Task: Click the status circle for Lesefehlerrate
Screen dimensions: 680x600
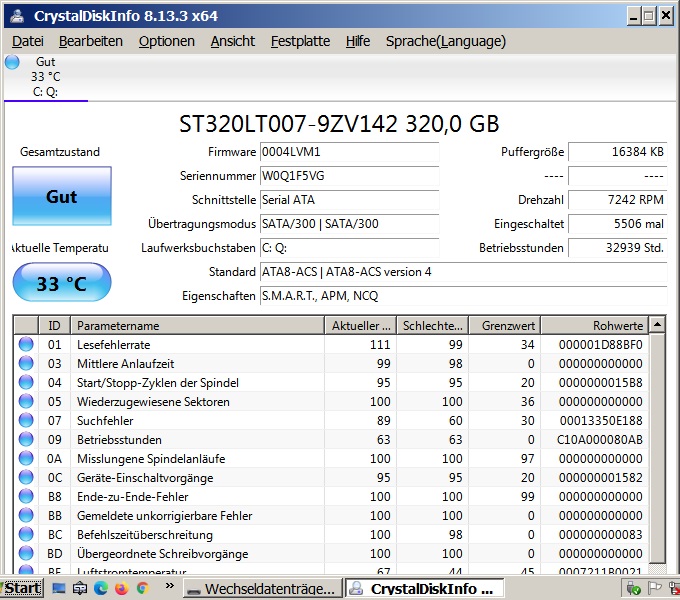Action: [26, 344]
